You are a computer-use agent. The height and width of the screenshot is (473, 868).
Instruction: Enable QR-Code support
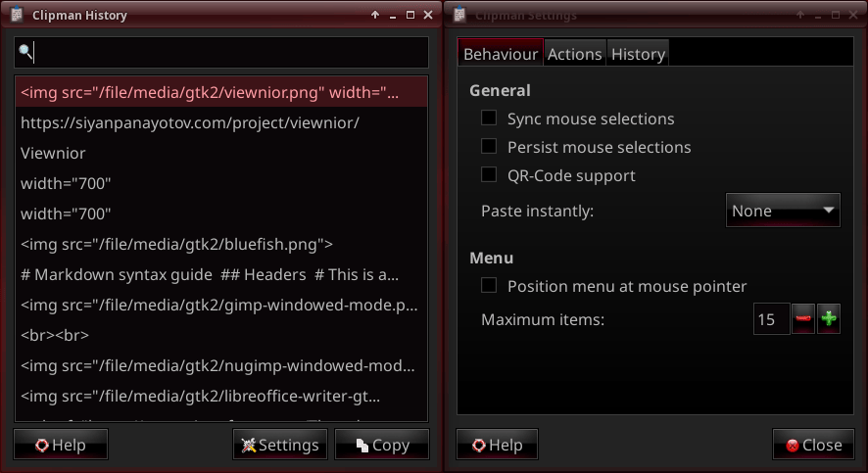click(x=489, y=175)
